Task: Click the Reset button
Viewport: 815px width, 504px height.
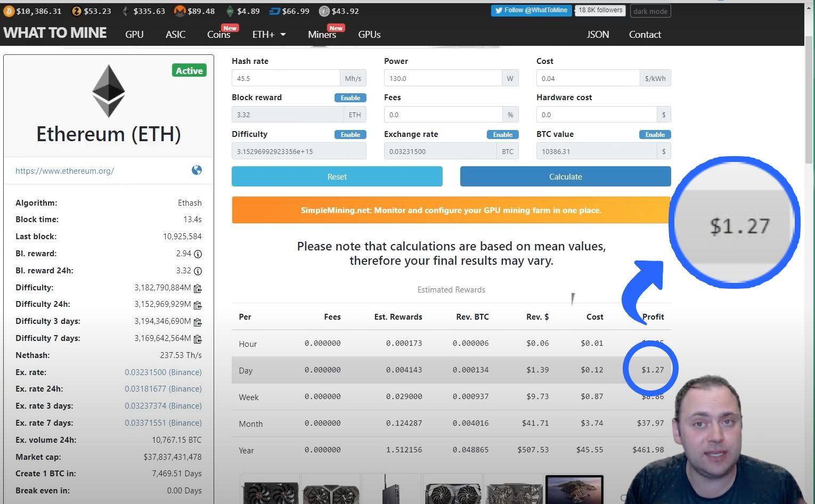Action: coord(337,176)
